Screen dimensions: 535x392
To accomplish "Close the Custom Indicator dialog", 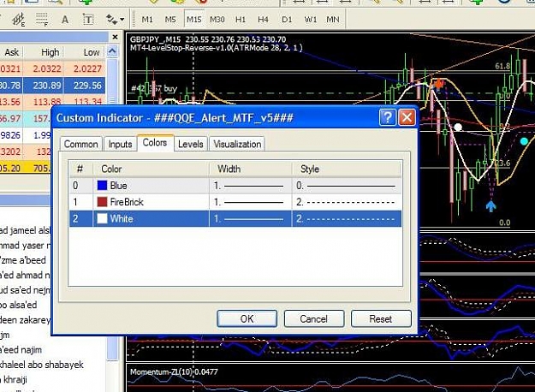I will [x=407, y=118].
